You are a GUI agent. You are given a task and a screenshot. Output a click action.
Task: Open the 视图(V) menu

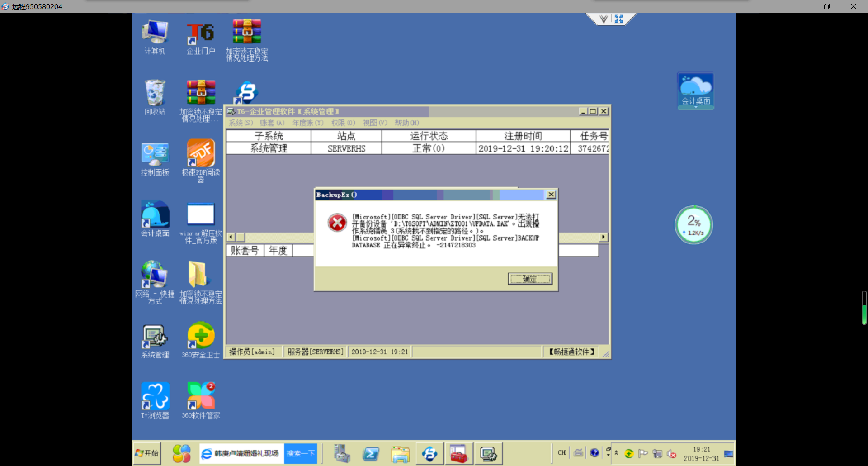tap(375, 123)
